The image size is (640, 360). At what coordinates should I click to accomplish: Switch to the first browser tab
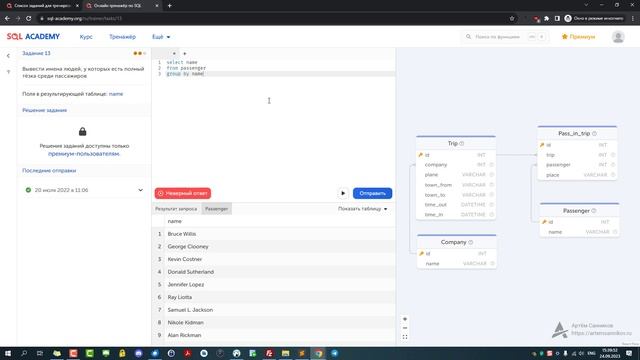coord(41,6)
